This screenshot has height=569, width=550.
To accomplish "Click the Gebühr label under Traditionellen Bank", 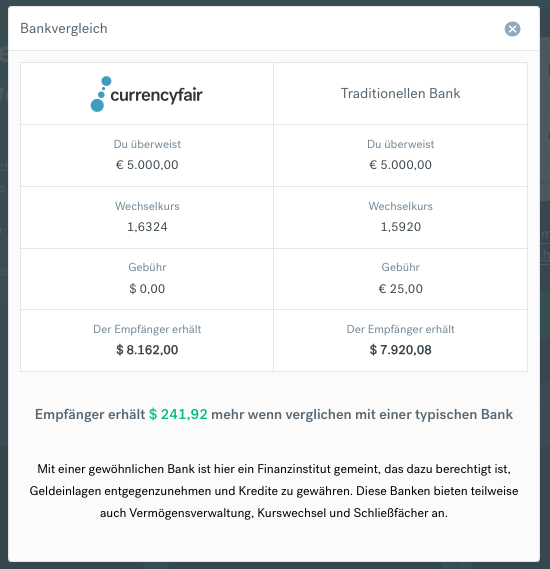I will [401, 267].
